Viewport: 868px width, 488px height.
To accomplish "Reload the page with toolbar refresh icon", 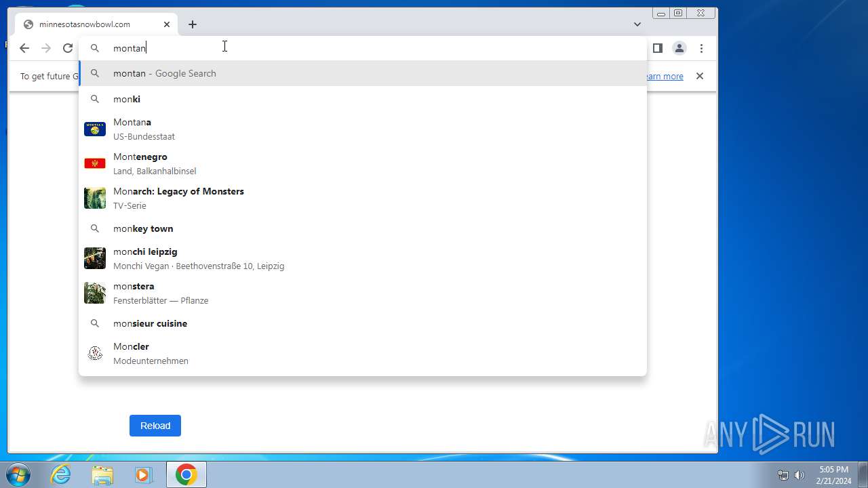I will click(x=68, y=48).
